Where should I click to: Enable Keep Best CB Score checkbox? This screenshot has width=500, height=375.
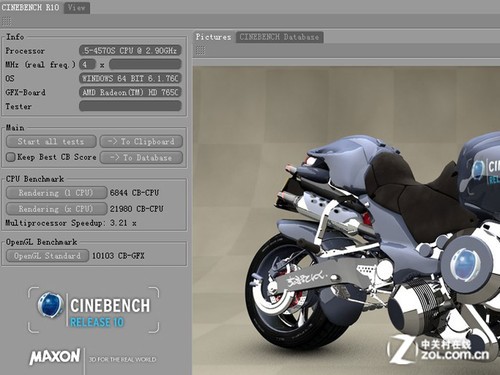click(11, 157)
